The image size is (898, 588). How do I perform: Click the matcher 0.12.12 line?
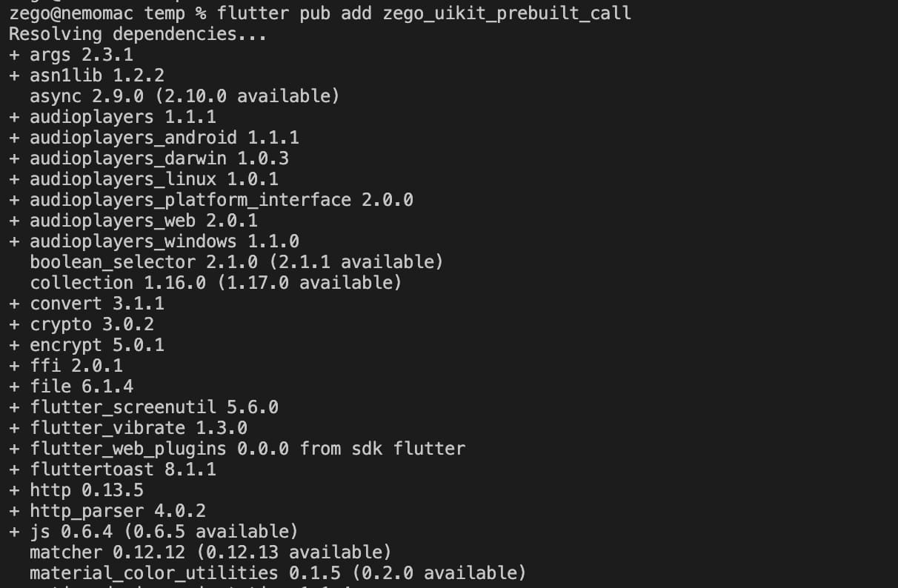[210, 552]
